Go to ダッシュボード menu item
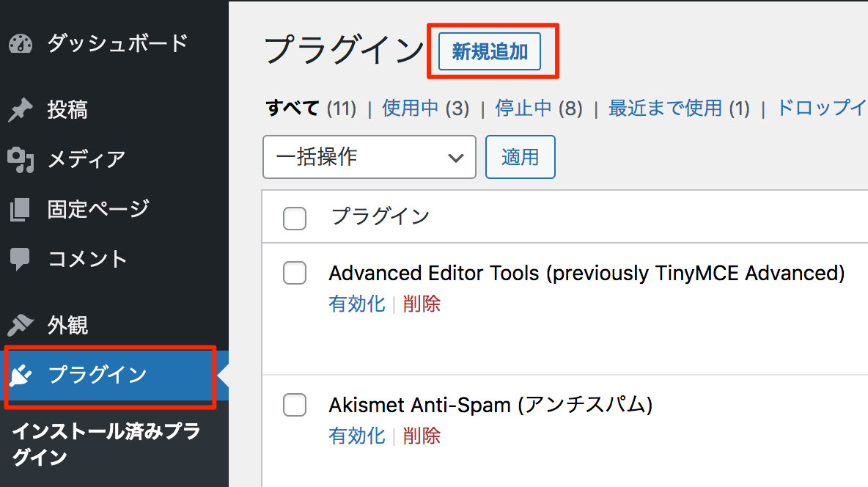This screenshot has width=868, height=487. pos(117,44)
